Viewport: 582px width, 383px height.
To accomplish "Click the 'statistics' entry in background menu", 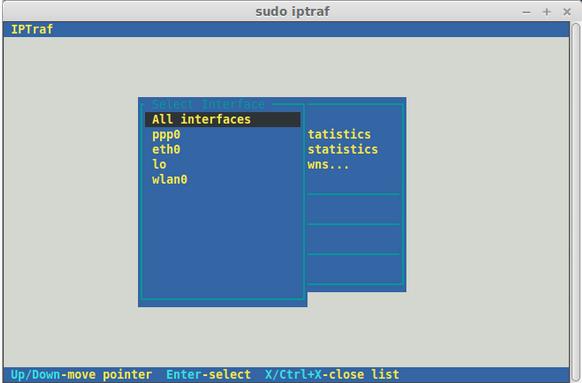I will point(343,149).
